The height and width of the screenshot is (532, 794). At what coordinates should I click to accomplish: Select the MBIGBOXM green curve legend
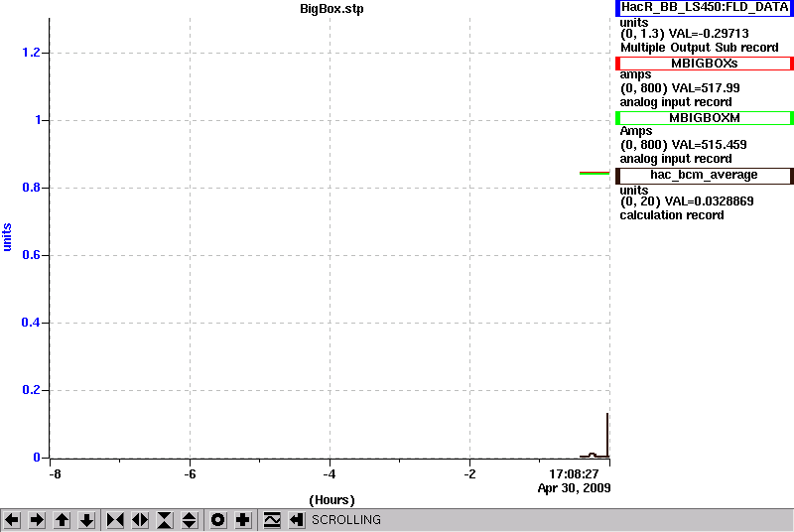click(x=705, y=118)
